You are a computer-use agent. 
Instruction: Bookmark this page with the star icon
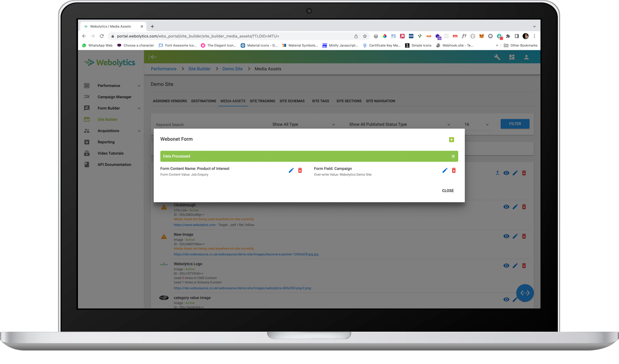tap(365, 36)
